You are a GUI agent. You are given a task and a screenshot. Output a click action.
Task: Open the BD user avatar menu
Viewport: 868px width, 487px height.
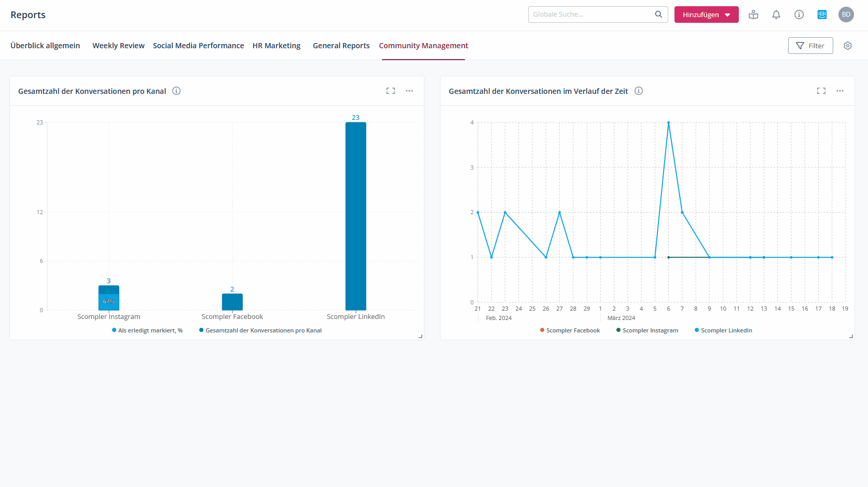point(846,15)
